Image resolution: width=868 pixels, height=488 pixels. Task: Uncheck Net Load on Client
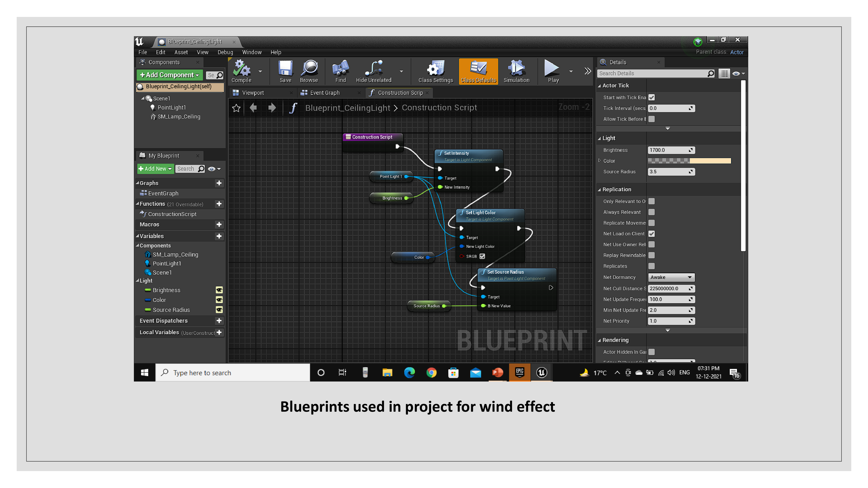(x=651, y=234)
